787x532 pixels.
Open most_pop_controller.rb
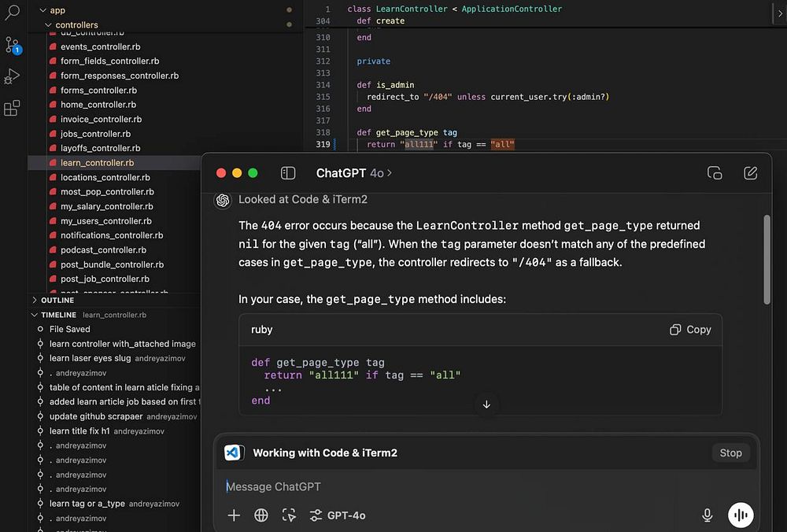coord(107,192)
